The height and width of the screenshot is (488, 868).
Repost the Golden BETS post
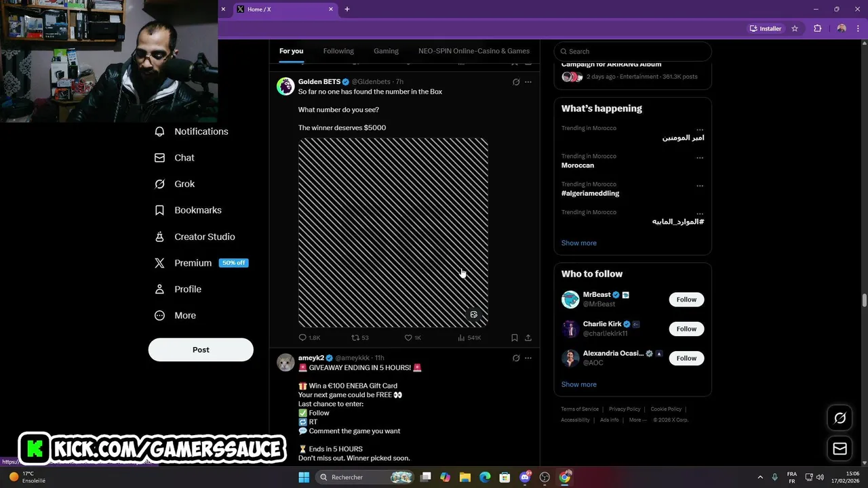pyautogui.click(x=360, y=338)
